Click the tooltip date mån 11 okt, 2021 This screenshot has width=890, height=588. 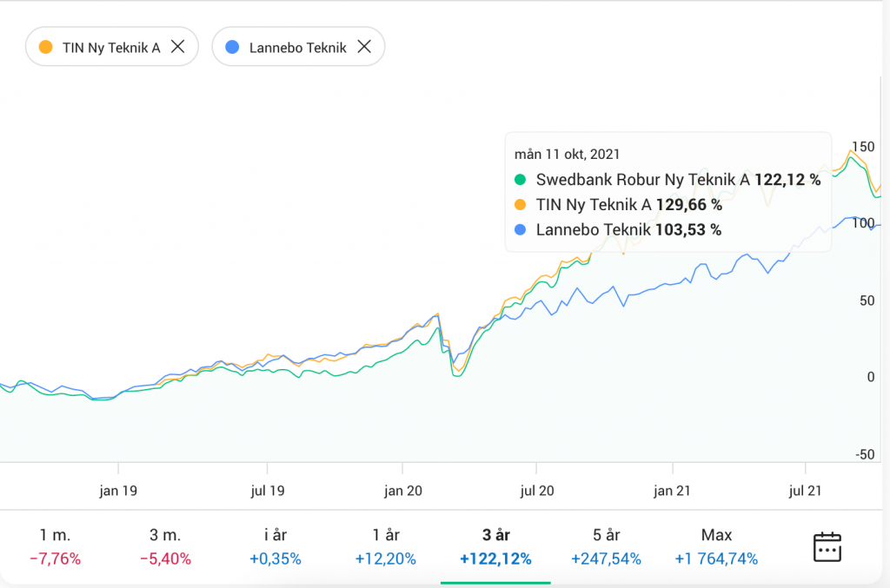click(567, 155)
